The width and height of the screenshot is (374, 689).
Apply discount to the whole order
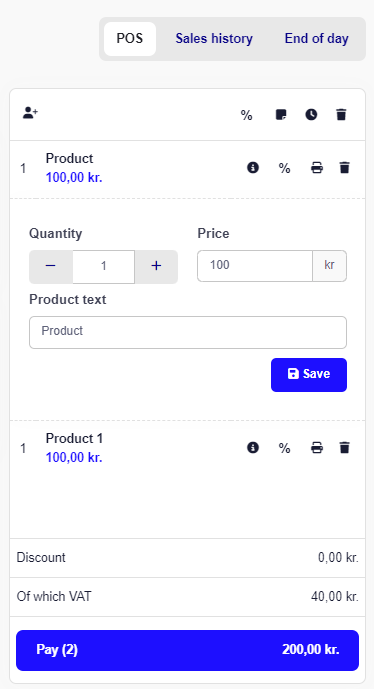[x=247, y=115]
